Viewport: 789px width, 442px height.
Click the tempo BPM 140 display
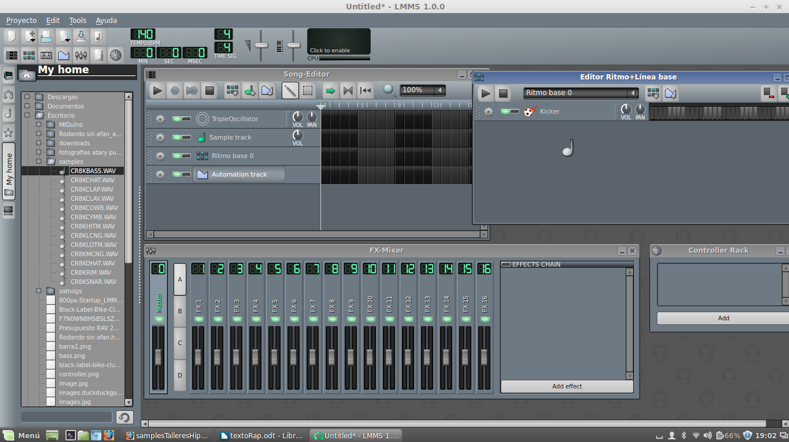tap(143, 34)
